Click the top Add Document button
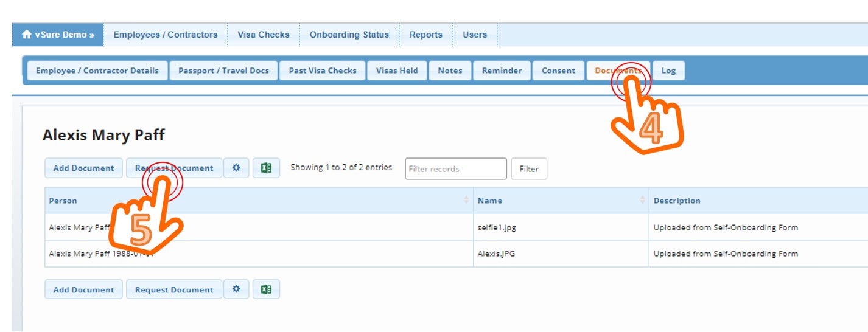This screenshot has width=868, height=332. coord(83,168)
